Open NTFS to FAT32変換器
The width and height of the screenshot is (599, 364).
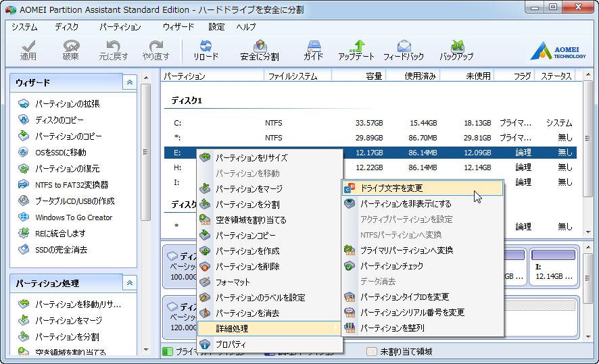[64, 184]
